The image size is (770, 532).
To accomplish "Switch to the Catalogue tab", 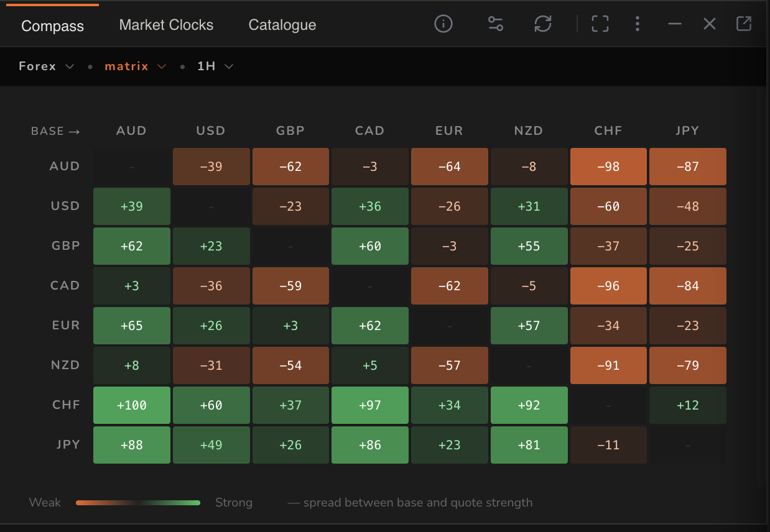I will coord(282,25).
